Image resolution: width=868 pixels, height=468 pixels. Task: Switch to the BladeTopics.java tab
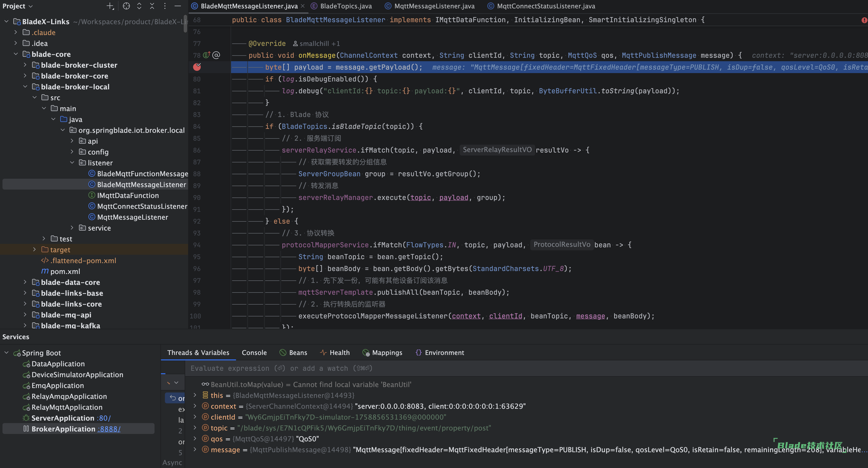[x=342, y=6]
